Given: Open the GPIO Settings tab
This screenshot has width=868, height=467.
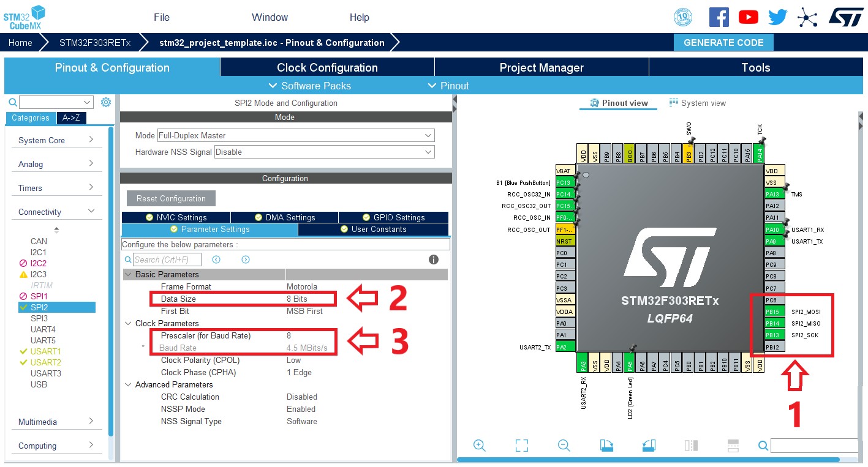Looking at the screenshot, I should (x=393, y=217).
